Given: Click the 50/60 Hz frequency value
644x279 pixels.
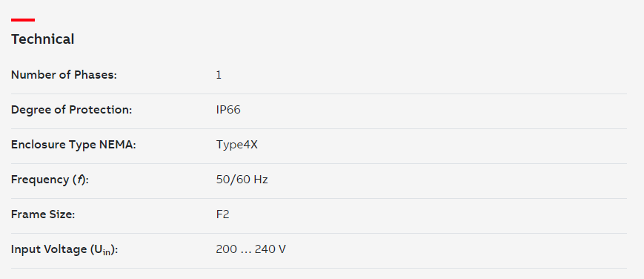Looking at the screenshot, I should coord(242,180).
